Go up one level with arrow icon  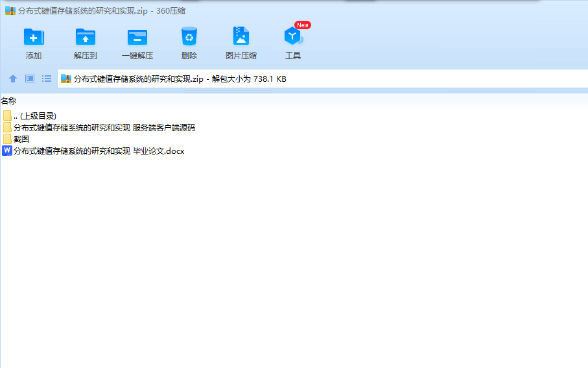(13, 79)
